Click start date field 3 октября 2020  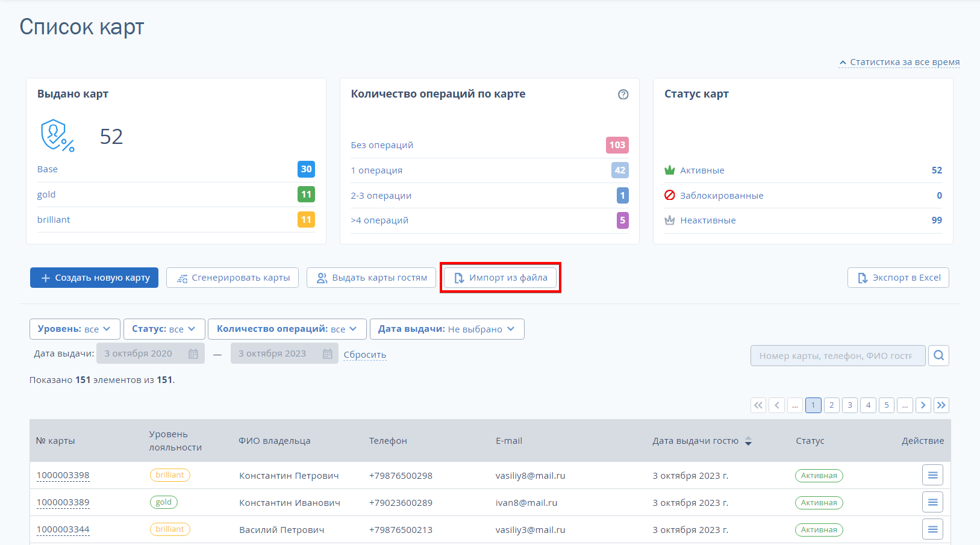tap(151, 353)
